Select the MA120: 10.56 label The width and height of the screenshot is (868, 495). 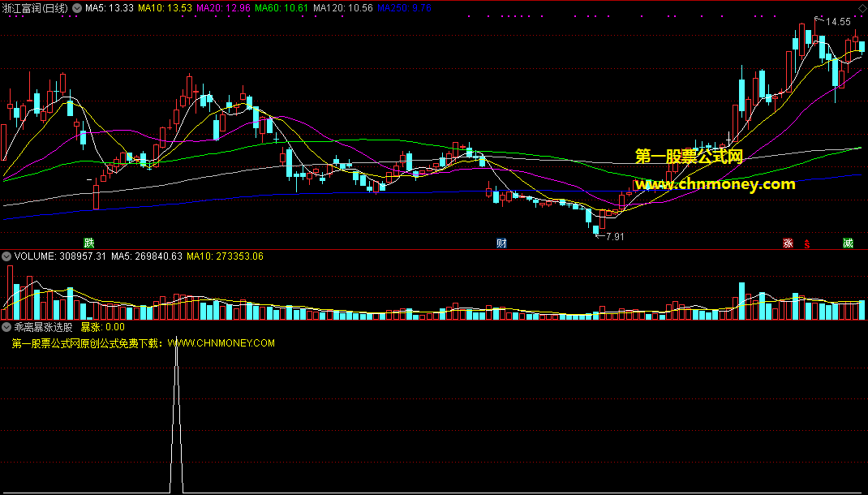coord(342,8)
